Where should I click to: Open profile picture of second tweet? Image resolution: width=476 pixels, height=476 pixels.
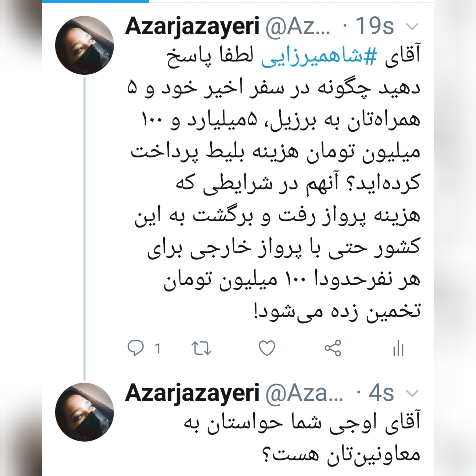(x=85, y=412)
